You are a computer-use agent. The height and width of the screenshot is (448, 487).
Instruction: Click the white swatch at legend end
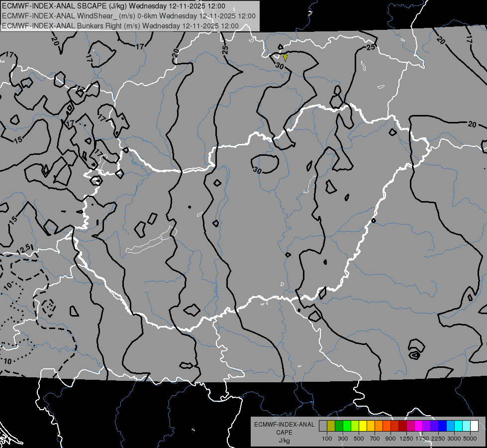474,426
